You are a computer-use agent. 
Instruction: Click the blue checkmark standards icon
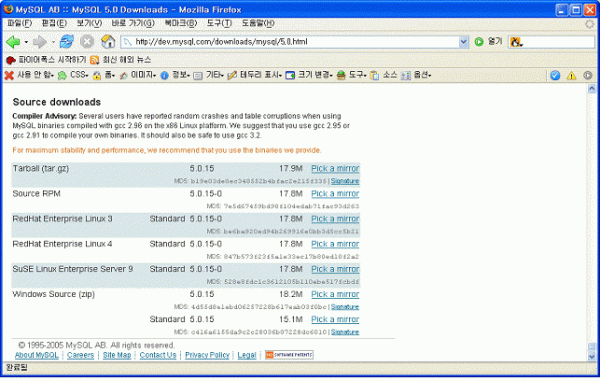coord(555,75)
